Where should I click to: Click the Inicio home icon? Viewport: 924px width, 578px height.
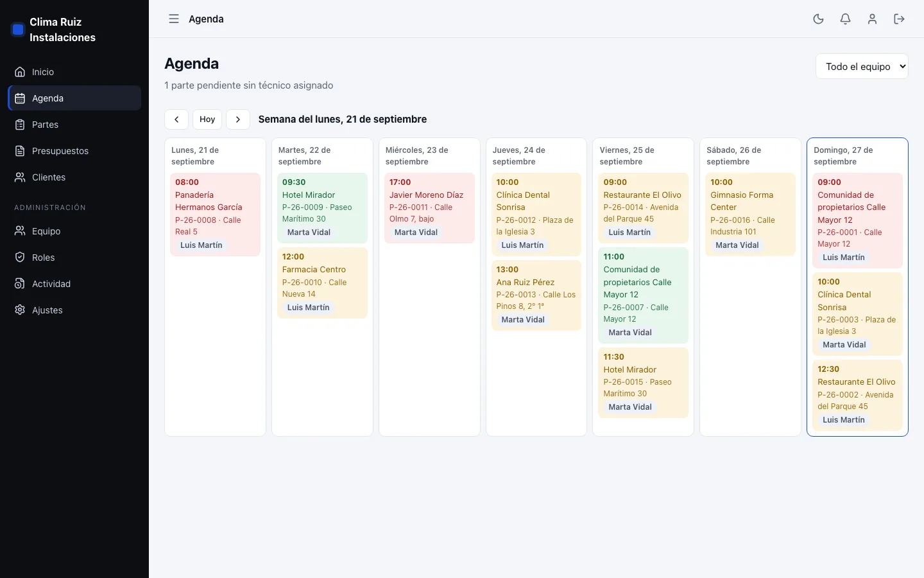tap(20, 72)
